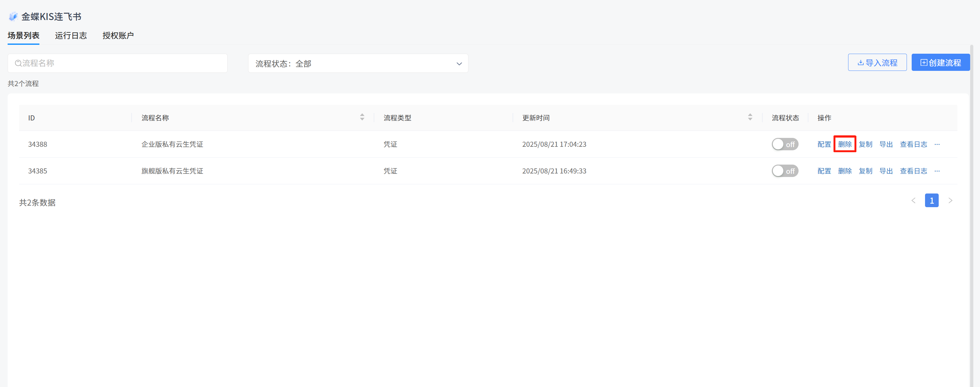Click the 金蝶KIS连飞书 app logo icon

13,16
